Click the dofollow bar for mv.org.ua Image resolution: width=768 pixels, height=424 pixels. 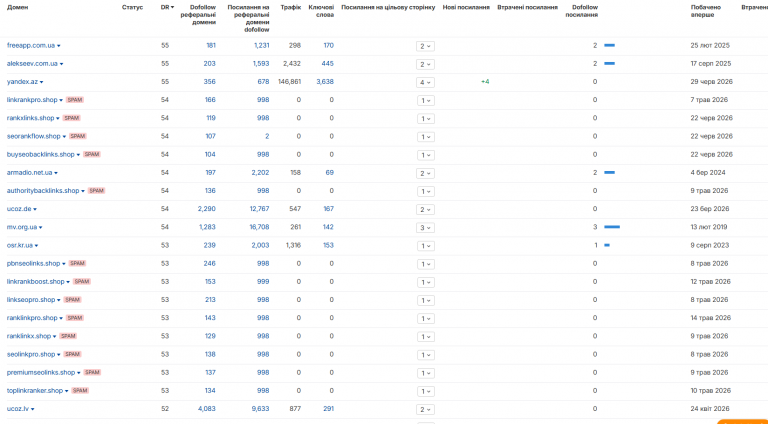pyautogui.click(x=612, y=227)
